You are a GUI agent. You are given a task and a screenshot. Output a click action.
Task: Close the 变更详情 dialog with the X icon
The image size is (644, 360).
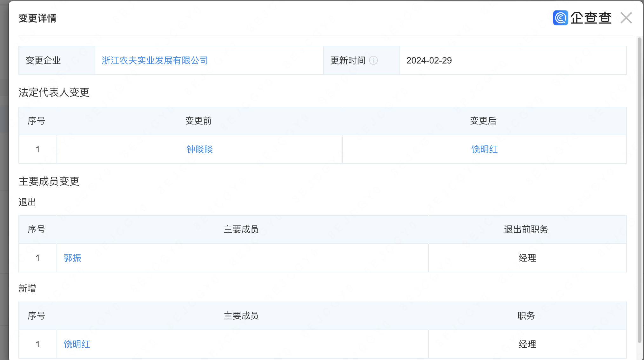click(x=626, y=18)
